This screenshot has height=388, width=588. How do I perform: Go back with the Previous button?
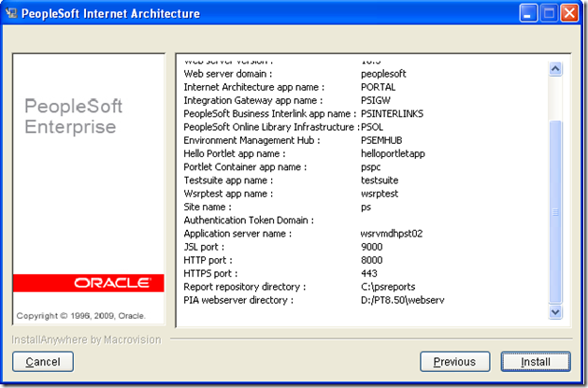click(x=454, y=362)
